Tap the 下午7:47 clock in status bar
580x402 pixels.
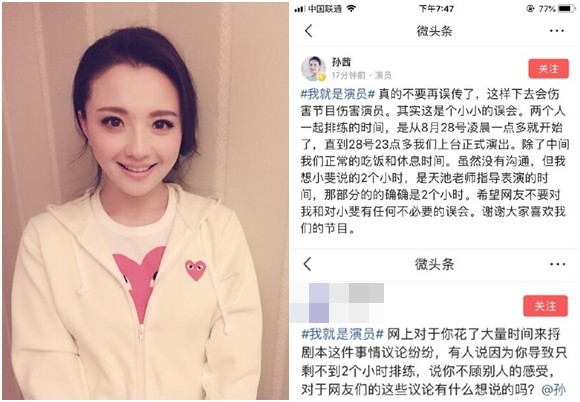[436, 8]
